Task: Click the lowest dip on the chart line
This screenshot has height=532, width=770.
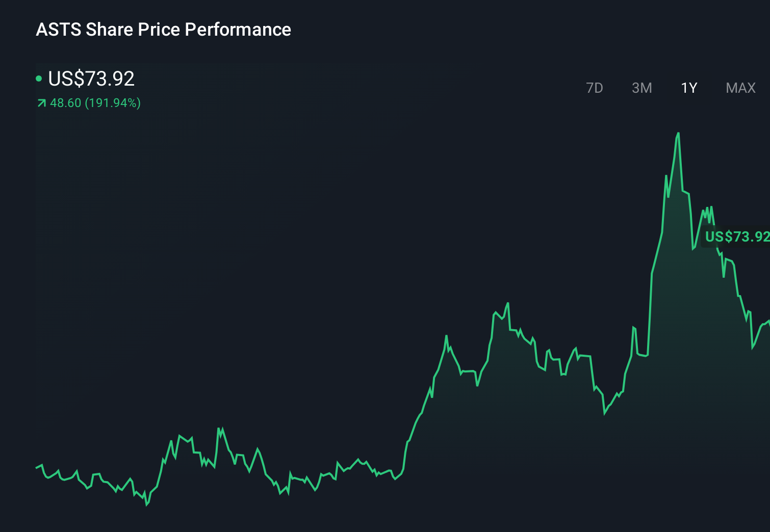Action: 147,506
